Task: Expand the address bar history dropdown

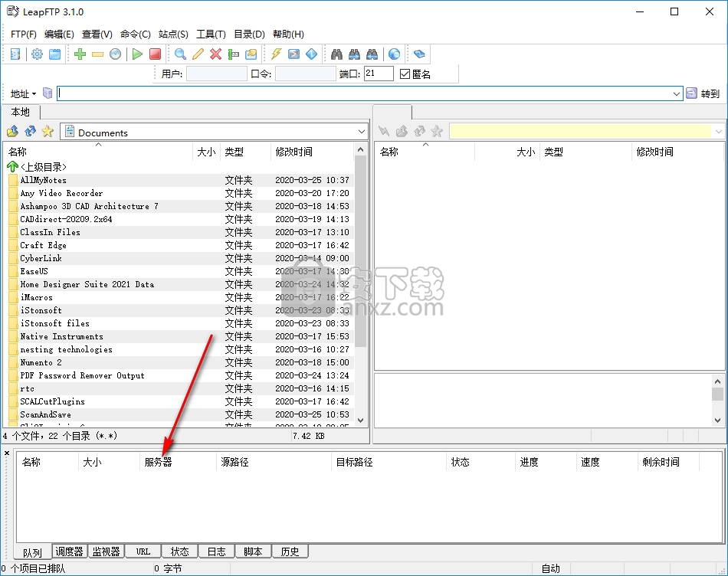Action: point(676,93)
